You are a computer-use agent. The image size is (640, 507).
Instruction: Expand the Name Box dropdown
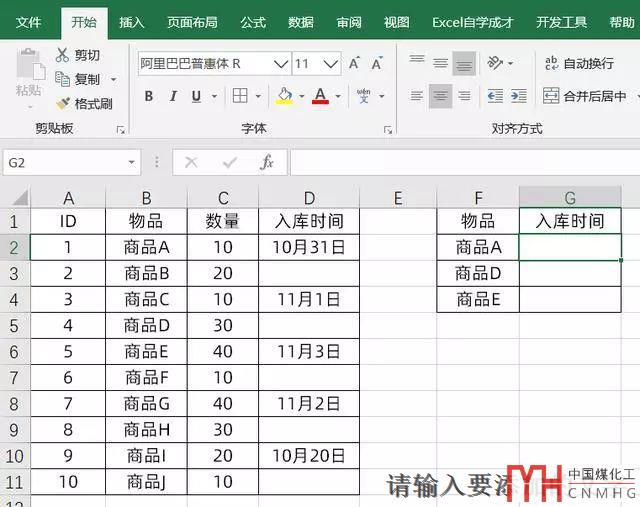coord(131,162)
